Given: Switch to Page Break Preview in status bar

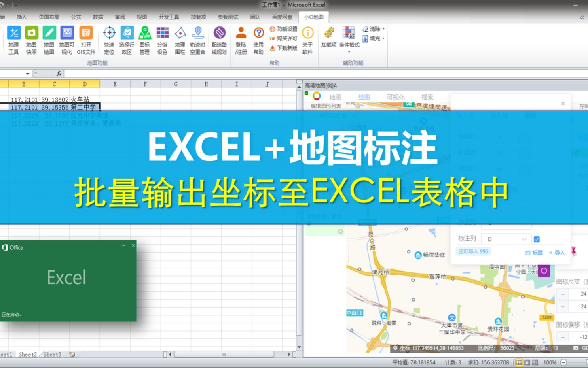Looking at the screenshot, I should [535, 362].
